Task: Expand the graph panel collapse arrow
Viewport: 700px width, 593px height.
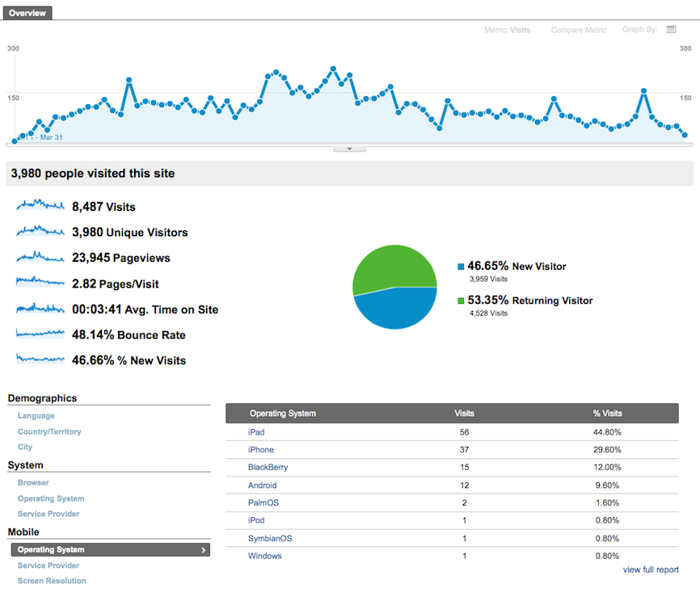Action: pyautogui.click(x=349, y=149)
